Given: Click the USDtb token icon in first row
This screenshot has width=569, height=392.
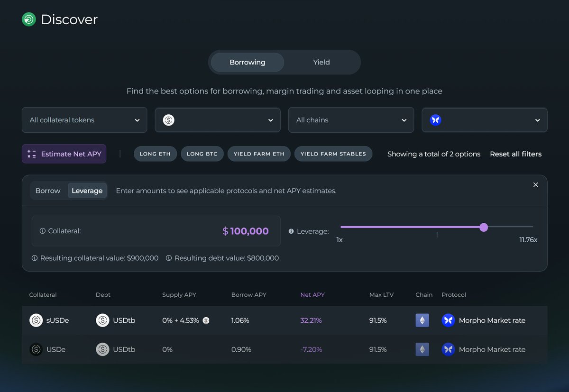Looking at the screenshot, I should [102, 320].
